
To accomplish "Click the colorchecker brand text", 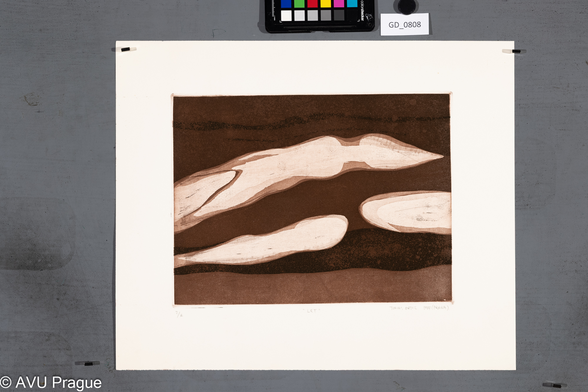I will 362,11.
